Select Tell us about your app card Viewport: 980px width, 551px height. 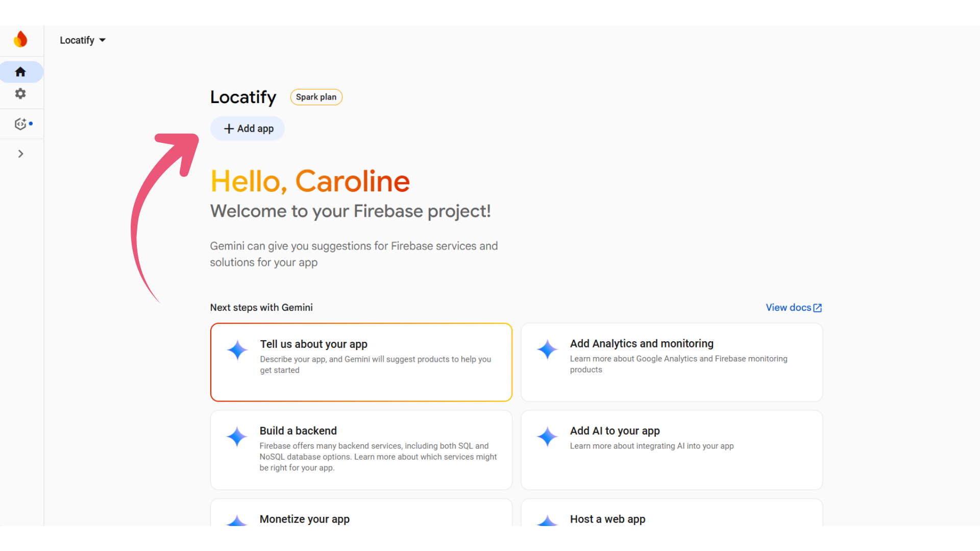(x=361, y=362)
